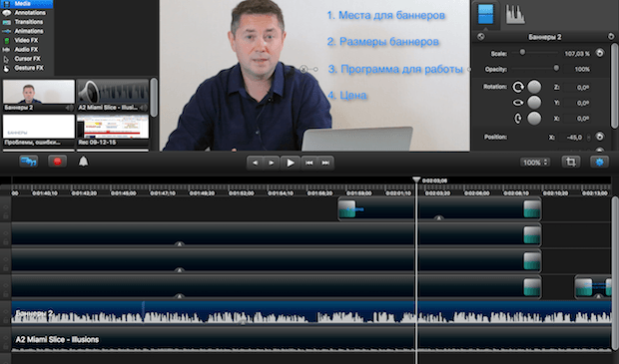Click the red Record button

57,162
